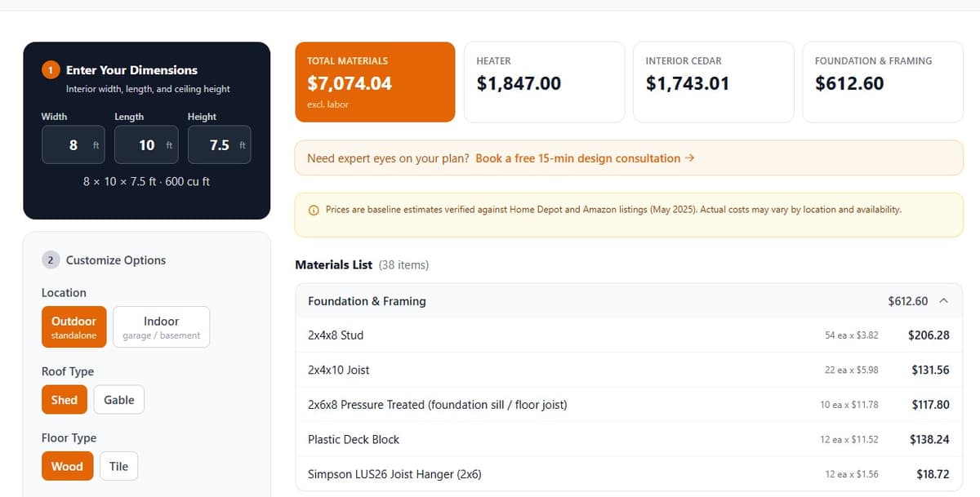Viewport: 980px width, 497px height.
Task: Click the Heater cost card
Action: pyautogui.click(x=544, y=82)
